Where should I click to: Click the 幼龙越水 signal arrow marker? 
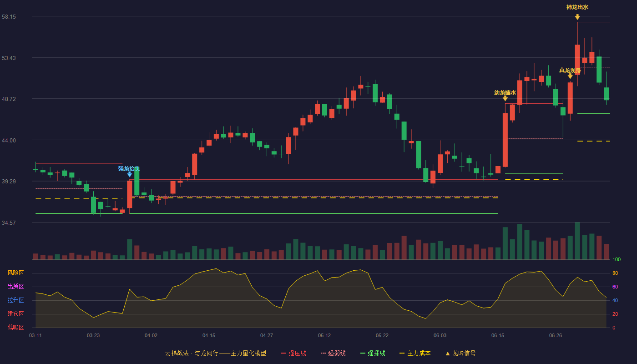(x=505, y=98)
